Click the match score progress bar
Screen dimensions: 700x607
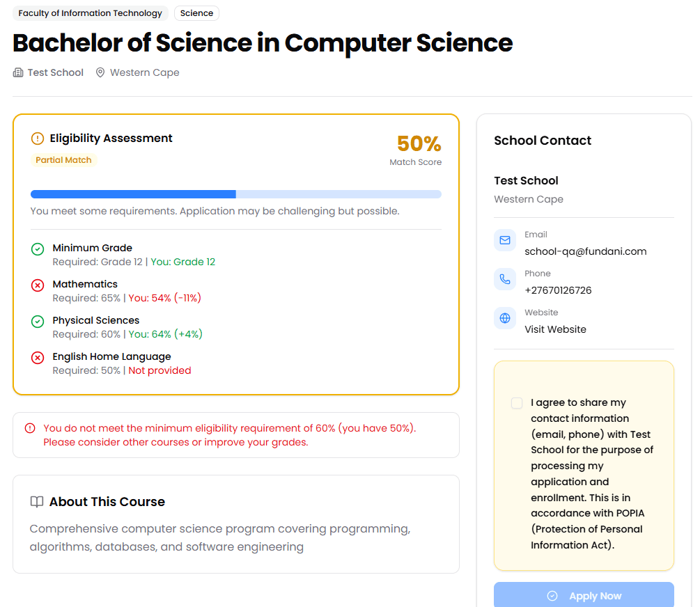click(236, 194)
